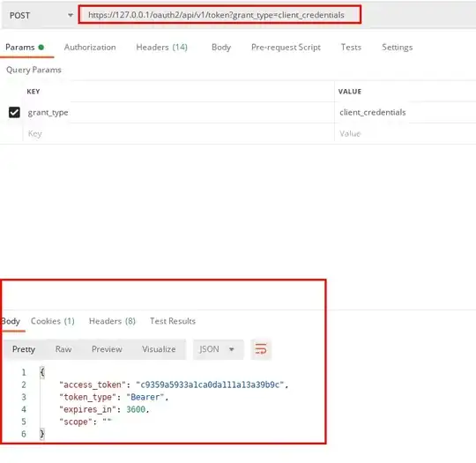Click the "scope" key in the response
Screen dimensions: 476x463
pyautogui.click(x=76, y=422)
